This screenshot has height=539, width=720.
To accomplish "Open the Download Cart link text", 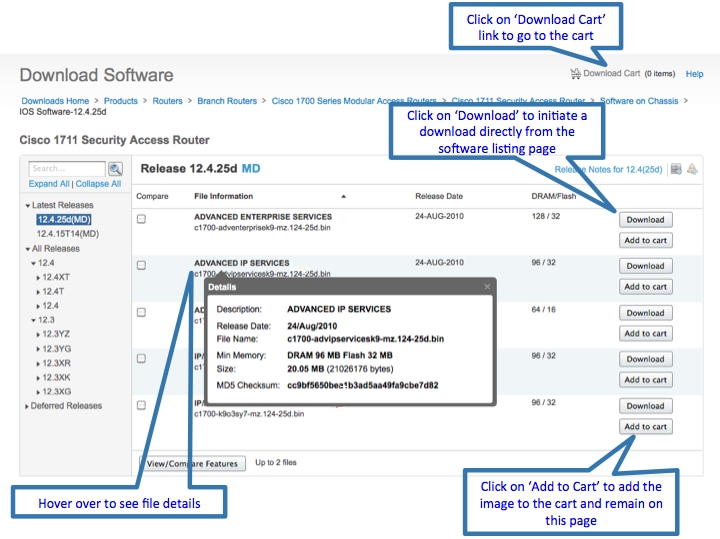I will (x=611, y=73).
